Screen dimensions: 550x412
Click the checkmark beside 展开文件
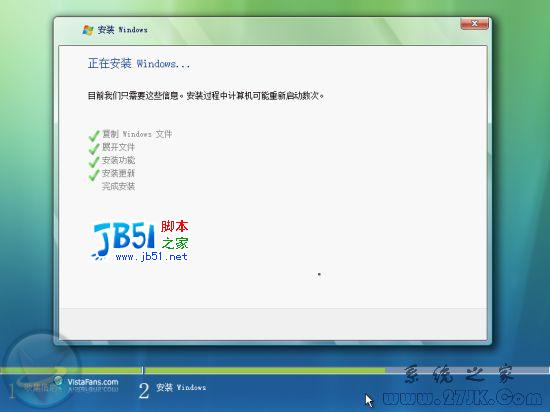pyautogui.click(x=94, y=148)
